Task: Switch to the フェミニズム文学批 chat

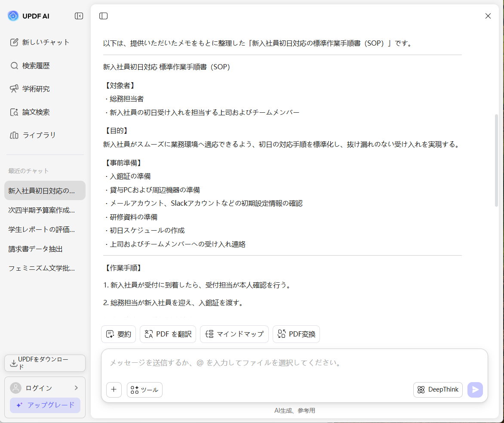Action: pos(41,268)
